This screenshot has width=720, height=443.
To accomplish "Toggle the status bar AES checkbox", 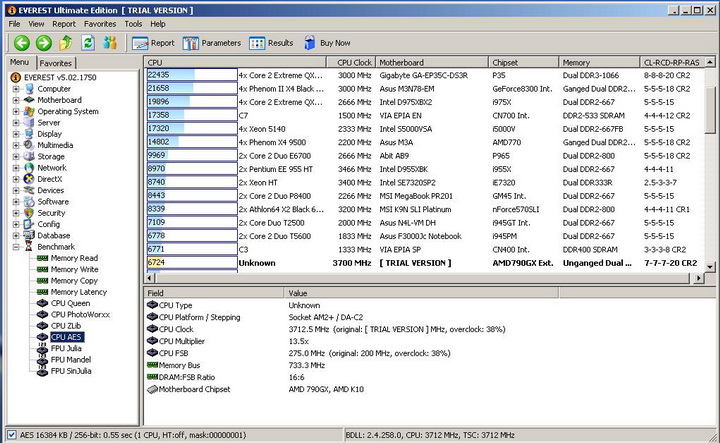I will pos(12,435).
